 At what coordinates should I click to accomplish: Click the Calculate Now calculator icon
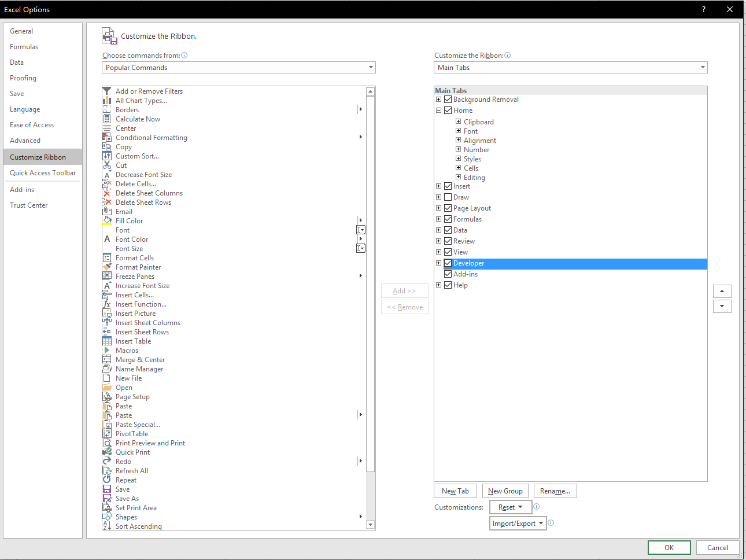[107, 119]
